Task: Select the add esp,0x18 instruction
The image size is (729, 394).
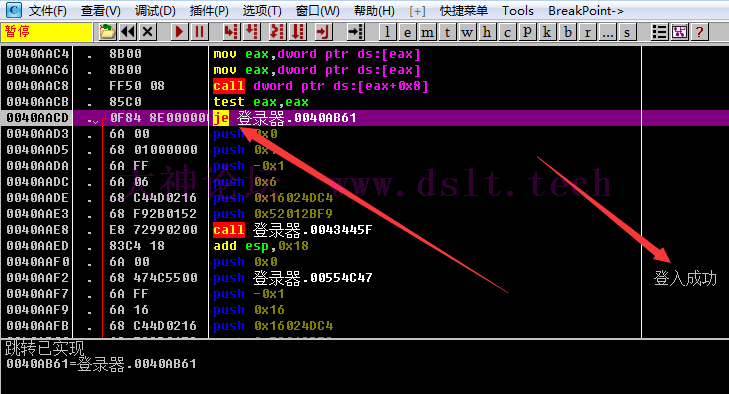Action: [261, 246]
